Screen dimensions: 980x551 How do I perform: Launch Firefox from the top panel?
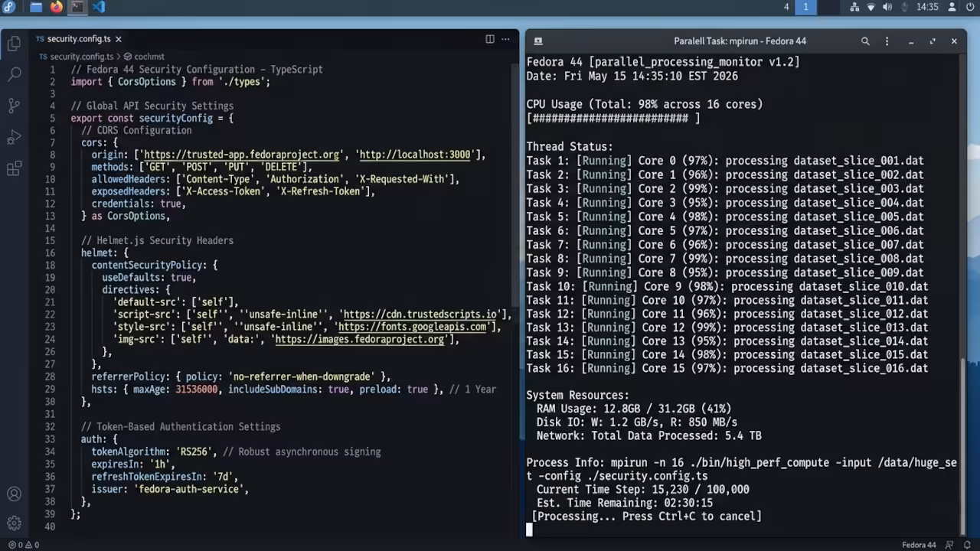pyautogui.click(x=57, y=7)
